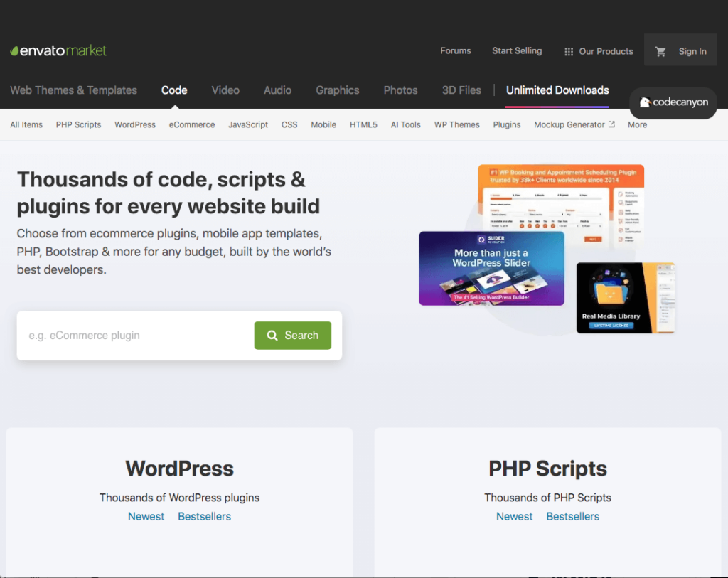Open Unlimited Downloads
This screenshot has height=578, width=728.
[x=557, y=90]
